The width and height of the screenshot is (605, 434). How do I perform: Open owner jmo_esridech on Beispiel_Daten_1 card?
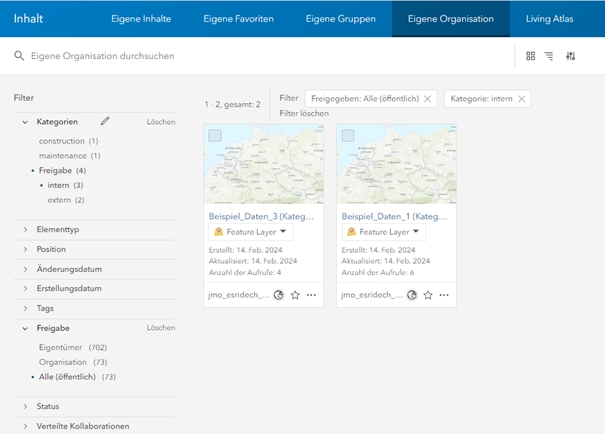coord(372,295)
